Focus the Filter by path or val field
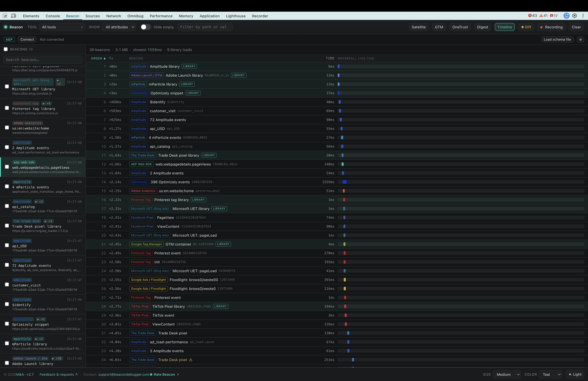The image size is (588, 381). (205, 27)
